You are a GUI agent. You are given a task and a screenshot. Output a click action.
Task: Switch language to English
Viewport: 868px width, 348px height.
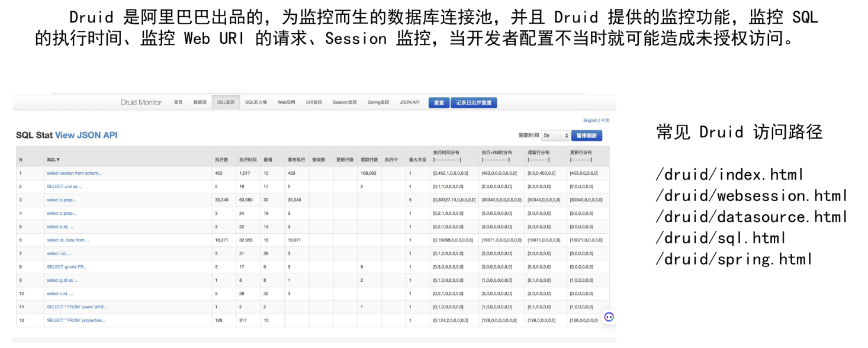590,120
